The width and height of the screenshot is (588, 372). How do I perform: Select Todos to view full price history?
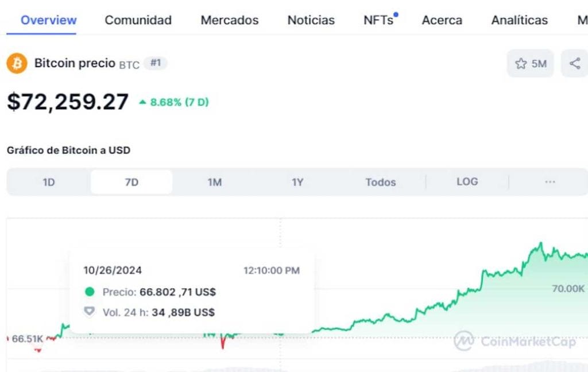(x=380, y=181)
